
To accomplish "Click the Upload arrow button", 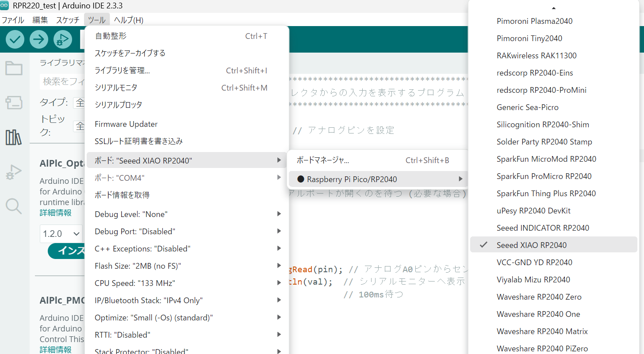I will tap(39, 39).
